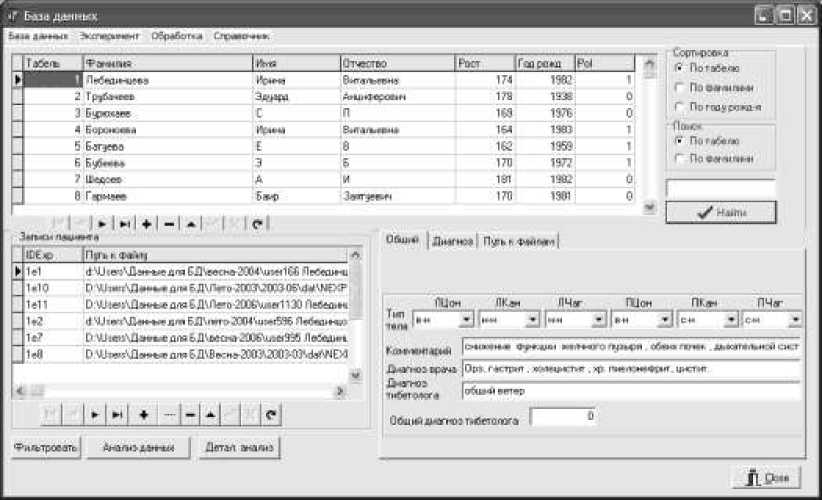Open the ЛКан body type dropdown
The width and height of the screenshot is (822, 500).
coord(531,320)
